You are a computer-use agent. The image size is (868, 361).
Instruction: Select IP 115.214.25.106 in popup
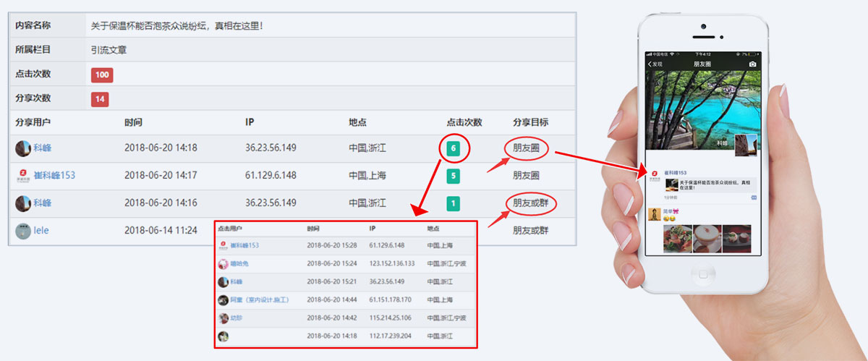(390, 318)
